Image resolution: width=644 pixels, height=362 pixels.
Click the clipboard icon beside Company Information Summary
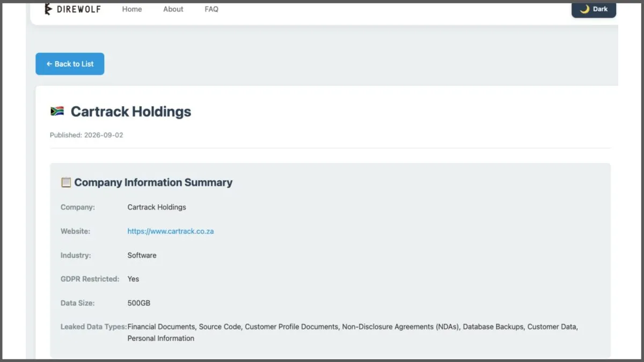pyautogui.click(x=66, y=182)
